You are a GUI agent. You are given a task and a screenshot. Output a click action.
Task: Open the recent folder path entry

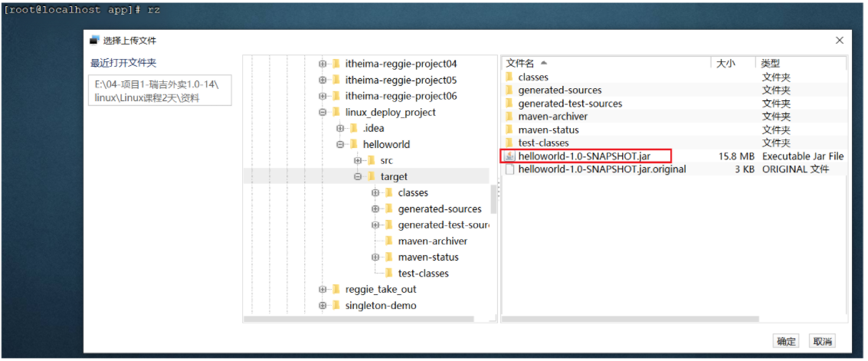click(x=160, y=90)
